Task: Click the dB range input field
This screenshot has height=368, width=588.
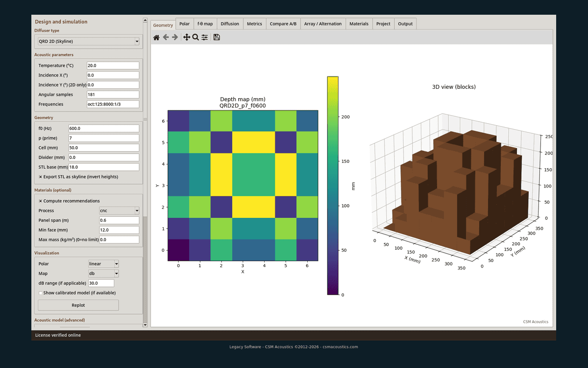Action: pos(101,283)
